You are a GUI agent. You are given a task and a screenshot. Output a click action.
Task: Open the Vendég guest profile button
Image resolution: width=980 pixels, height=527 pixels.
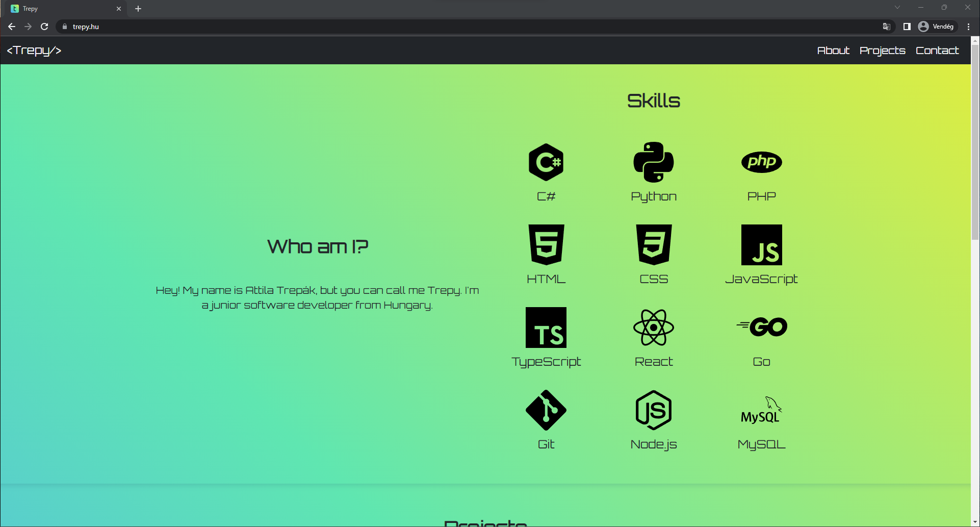point(937,27)
